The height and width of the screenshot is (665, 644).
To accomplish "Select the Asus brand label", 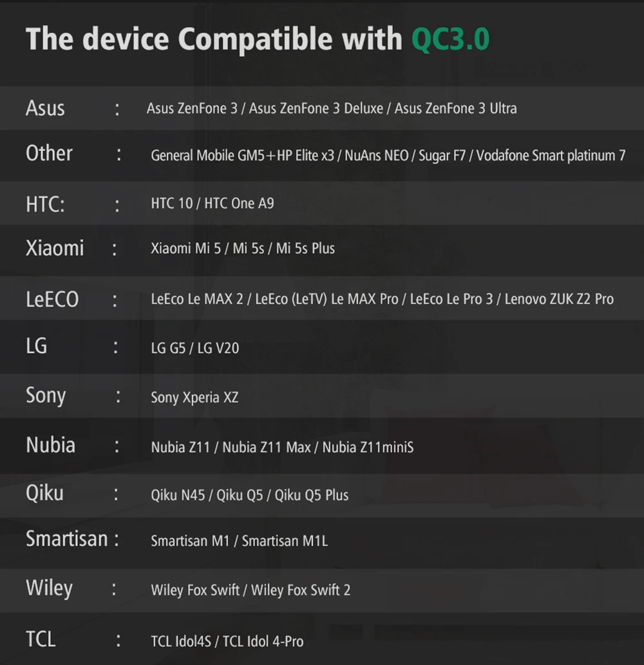I will point(45,108).
